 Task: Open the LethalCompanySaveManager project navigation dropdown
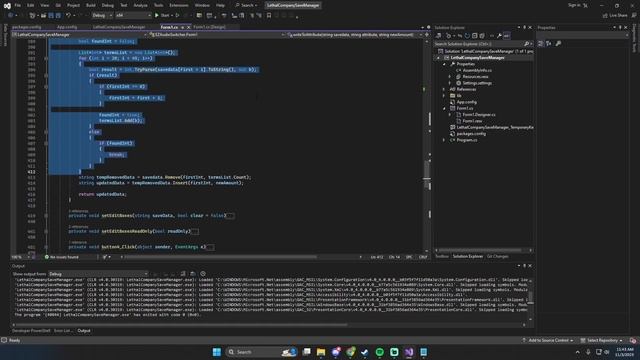(x=80, y=35)
